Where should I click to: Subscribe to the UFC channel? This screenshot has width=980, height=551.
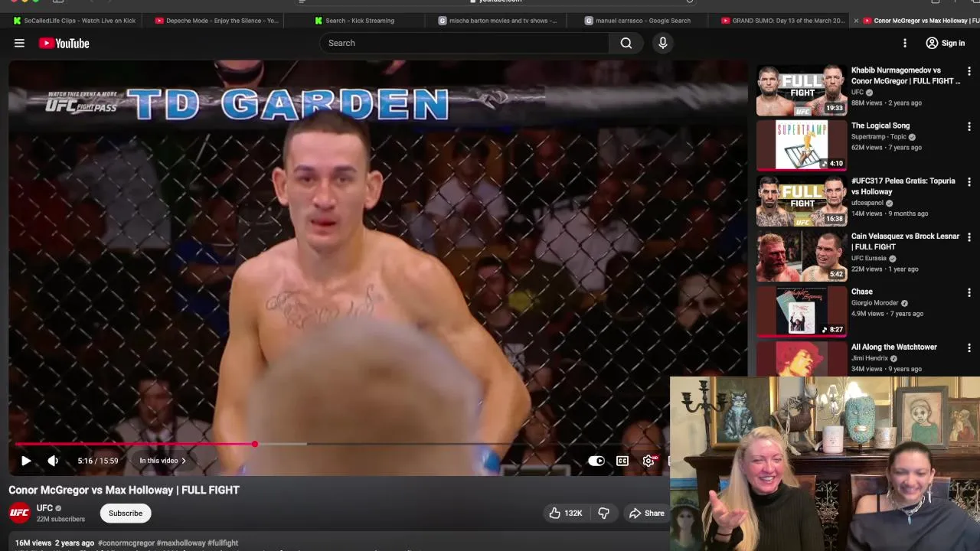coord(126,514)
